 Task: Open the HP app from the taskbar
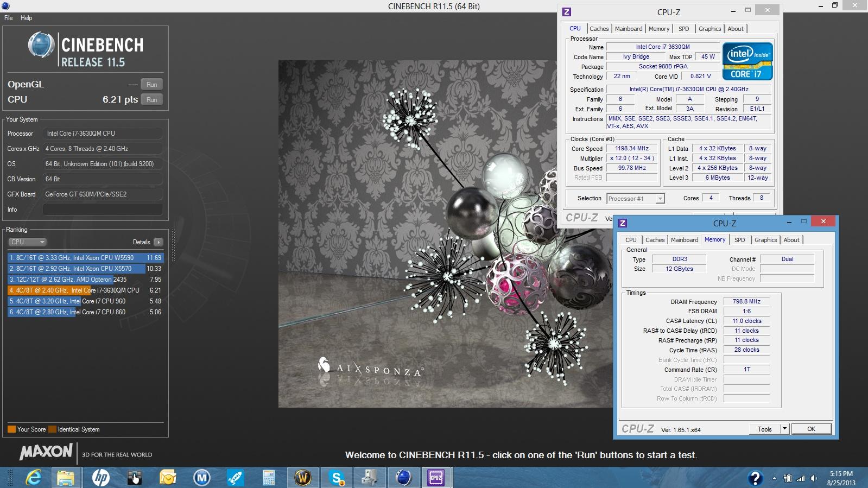point(100,478)
